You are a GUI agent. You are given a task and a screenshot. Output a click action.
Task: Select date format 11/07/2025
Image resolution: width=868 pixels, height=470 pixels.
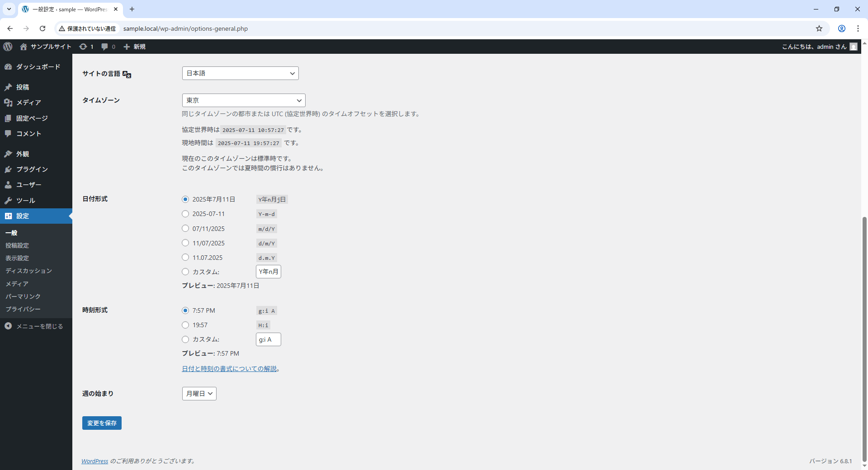185,243
